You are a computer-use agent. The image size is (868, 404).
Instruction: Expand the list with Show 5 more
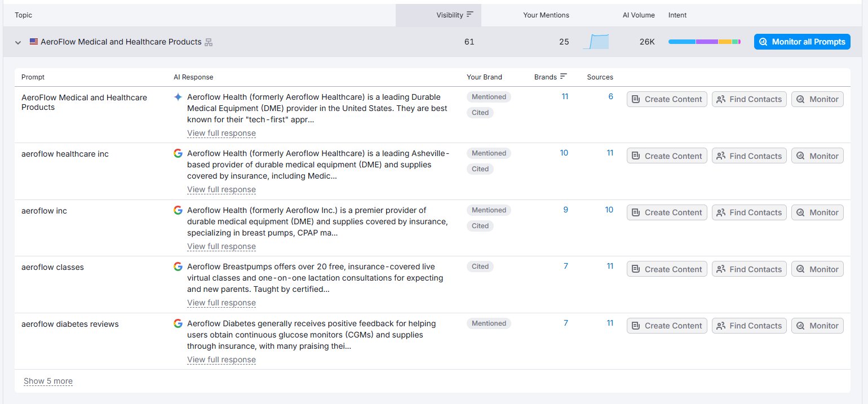tap(48, 381)
